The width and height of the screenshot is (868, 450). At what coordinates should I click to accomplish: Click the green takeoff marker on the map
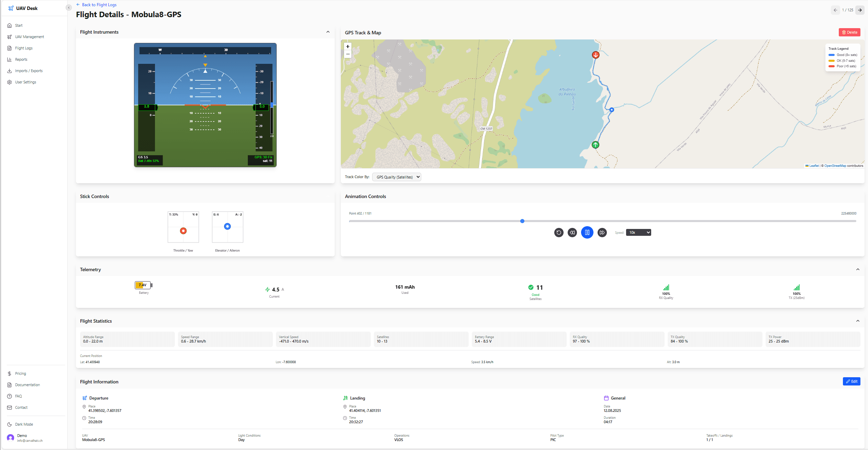[595, 145]
